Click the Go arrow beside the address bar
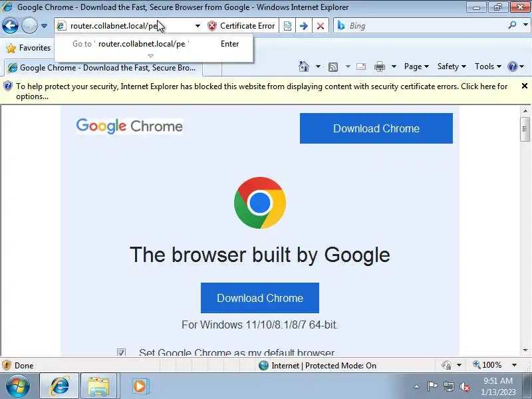 pyautogui.click(x=304, y=26)
